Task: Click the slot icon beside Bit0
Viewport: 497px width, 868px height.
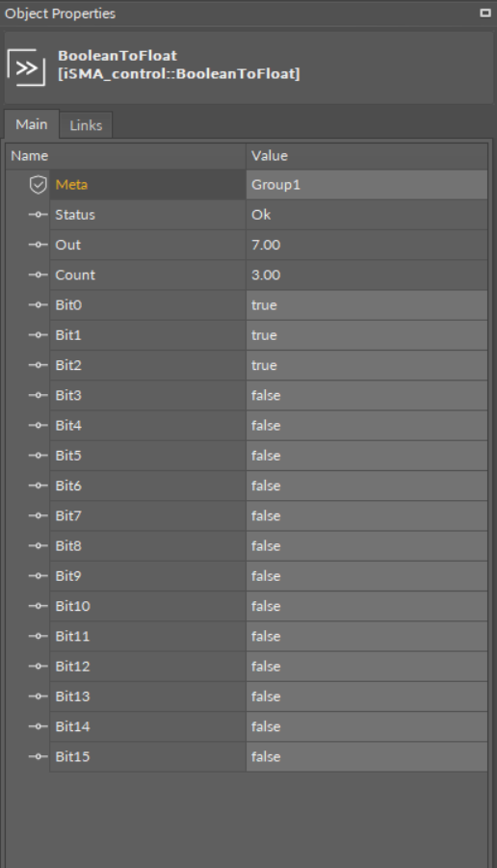Action: click(x=38, y=305)
